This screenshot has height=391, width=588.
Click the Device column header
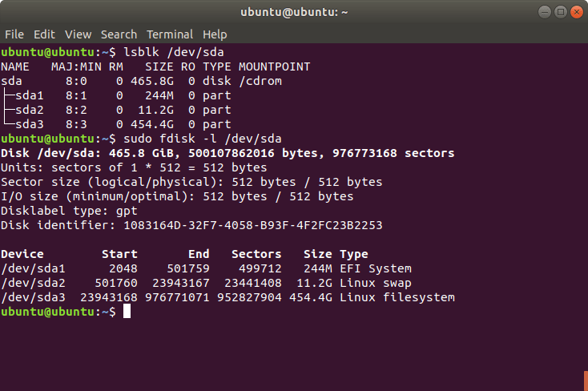tap(22, 254)
